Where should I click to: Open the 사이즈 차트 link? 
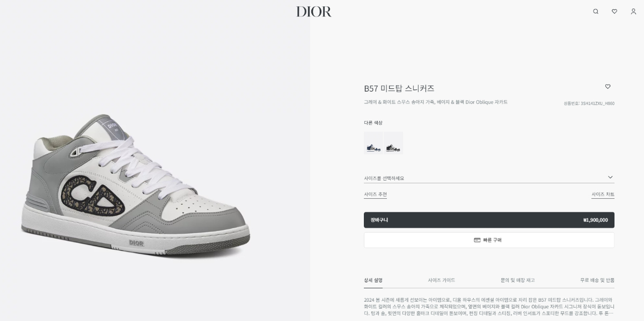click(603, 195)
